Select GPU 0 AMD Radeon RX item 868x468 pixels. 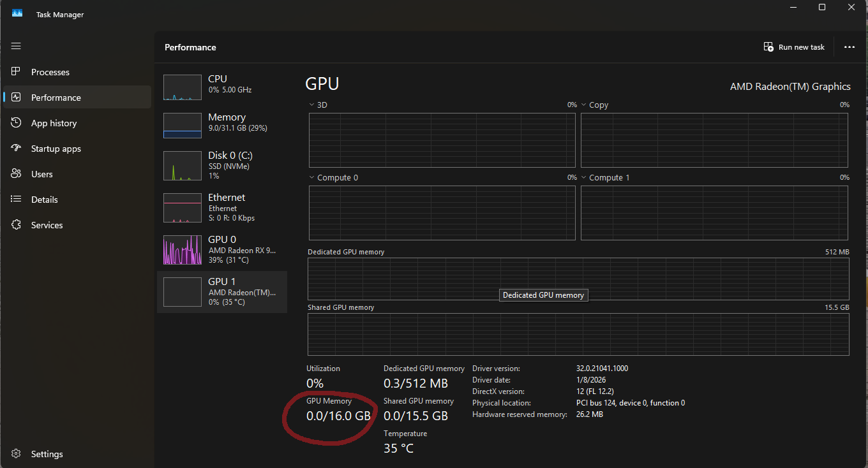pos(222,249)
